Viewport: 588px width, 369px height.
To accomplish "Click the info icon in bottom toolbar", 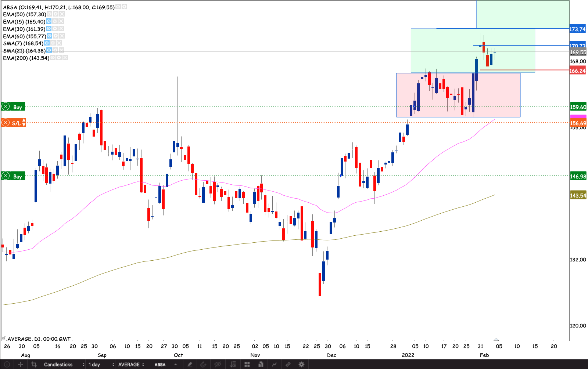I will 7,365.
